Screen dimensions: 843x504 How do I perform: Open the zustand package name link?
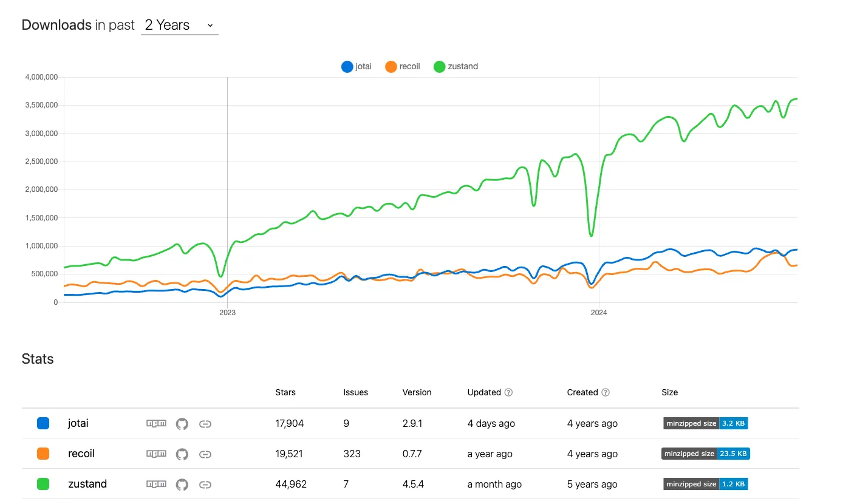(x=87, y=484)
